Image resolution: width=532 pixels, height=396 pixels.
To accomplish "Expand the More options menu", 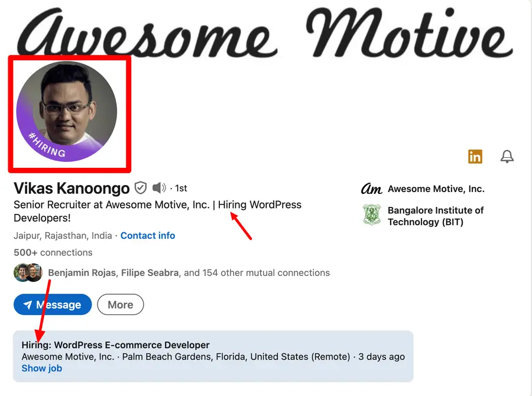I will pos(120,304).
